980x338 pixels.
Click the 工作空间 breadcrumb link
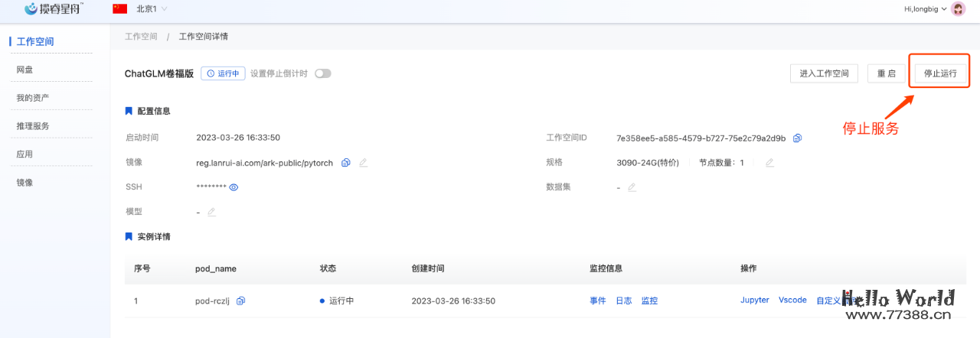[x=141, y=36]
